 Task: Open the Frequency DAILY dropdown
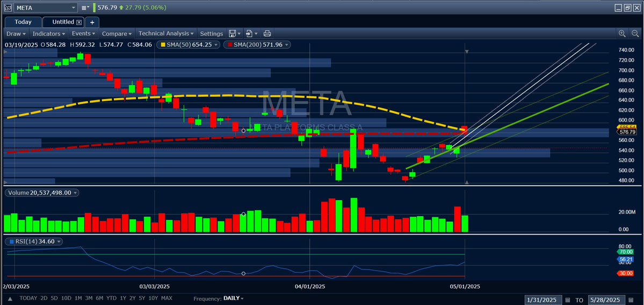click(234, 299)
